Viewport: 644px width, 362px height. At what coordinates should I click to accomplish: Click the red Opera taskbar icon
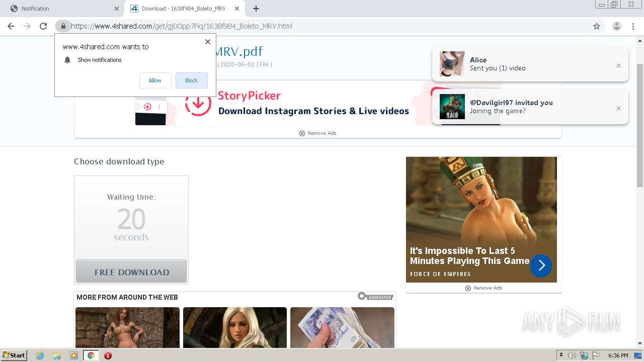pos(108,355)
